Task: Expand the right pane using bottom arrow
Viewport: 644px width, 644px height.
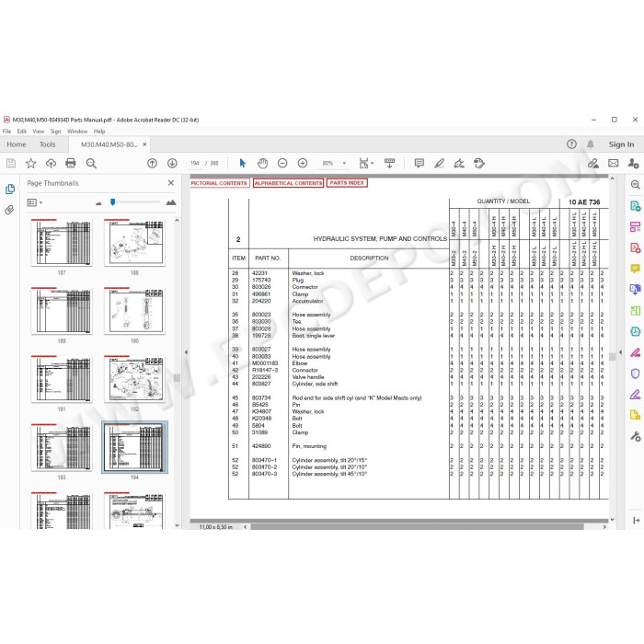Action: click(636, 521)
